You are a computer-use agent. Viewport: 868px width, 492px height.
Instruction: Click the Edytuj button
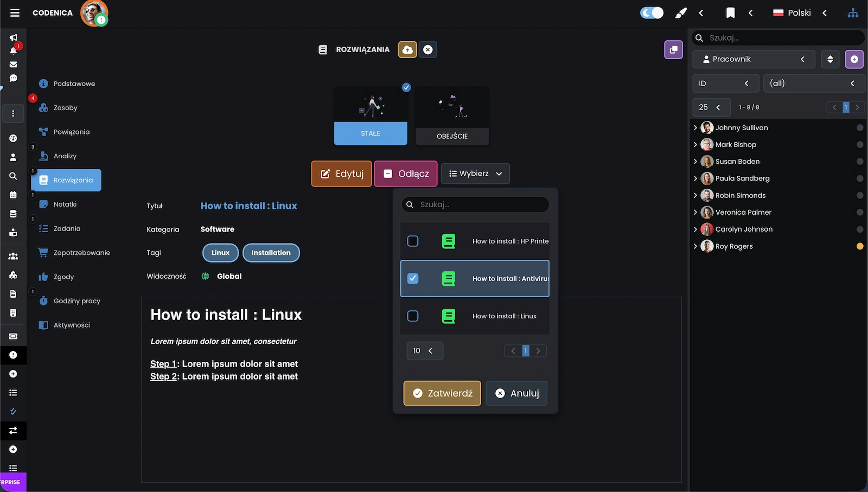pos(341,174)
